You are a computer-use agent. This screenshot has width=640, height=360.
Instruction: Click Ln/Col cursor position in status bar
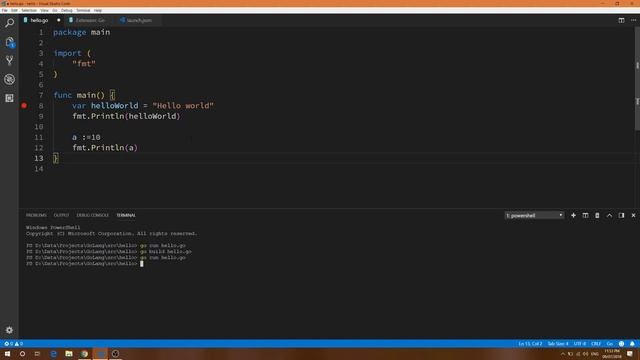[x=530, y=344]
